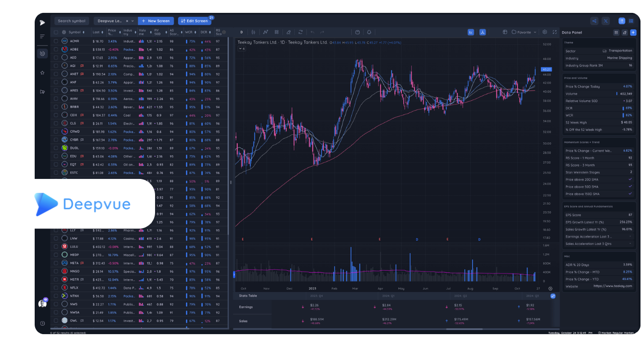This screenshot has width=644, height=347.
Task: Check the ACMR row checkbox
Action: (x=56, y=41)
